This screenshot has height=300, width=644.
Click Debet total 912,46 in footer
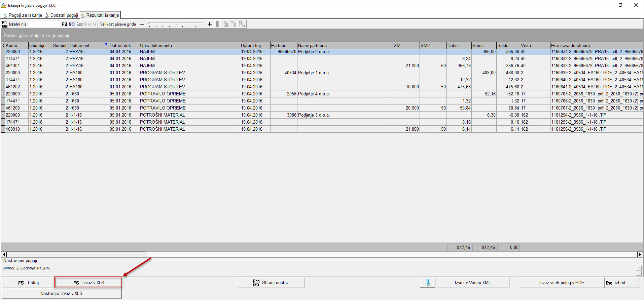point(459,247)
